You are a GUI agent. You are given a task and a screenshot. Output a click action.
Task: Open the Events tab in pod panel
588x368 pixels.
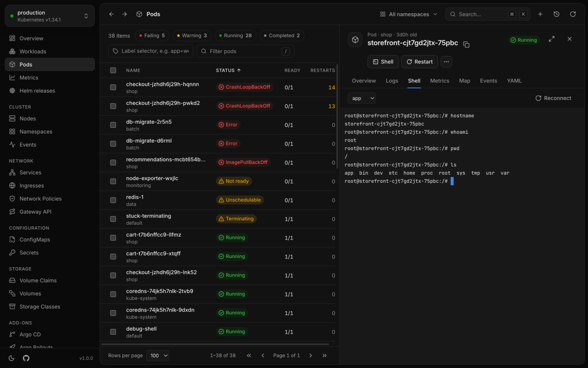click(488, 81)
